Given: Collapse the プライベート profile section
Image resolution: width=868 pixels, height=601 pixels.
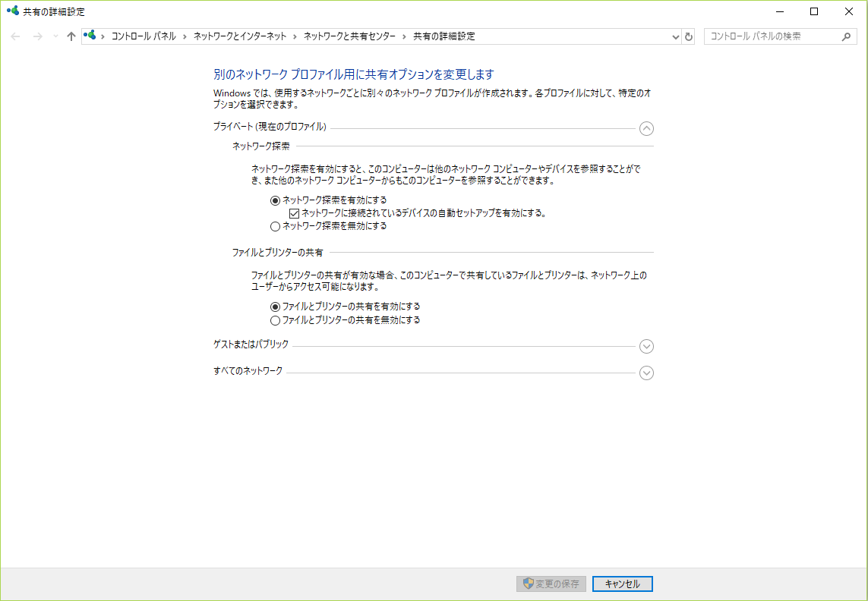Looking at the screenshot, I should pos(646,129).
